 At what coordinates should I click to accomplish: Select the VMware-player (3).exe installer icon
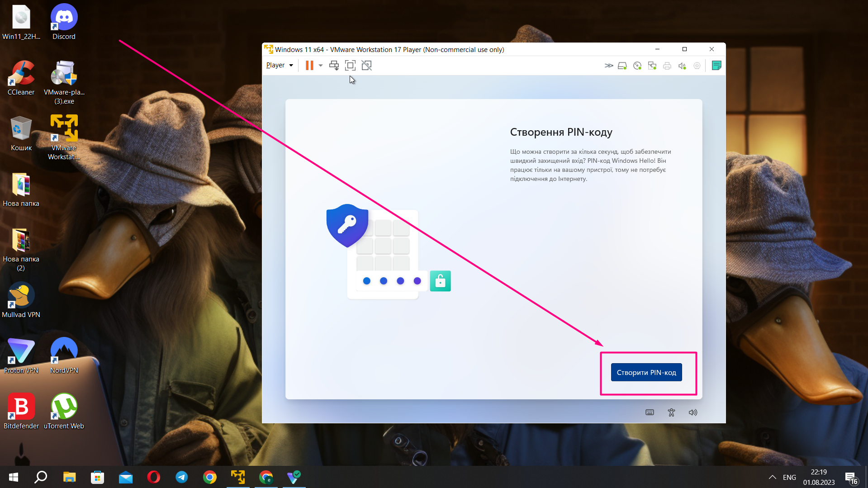tap(64, 82)
